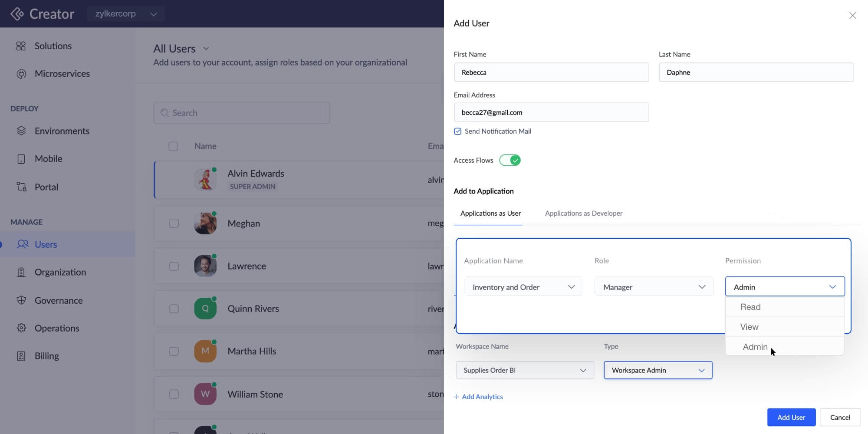The width and height of the screenshot is (868, 434).
Task: Click the Add User button
Action: click(791, 417)
